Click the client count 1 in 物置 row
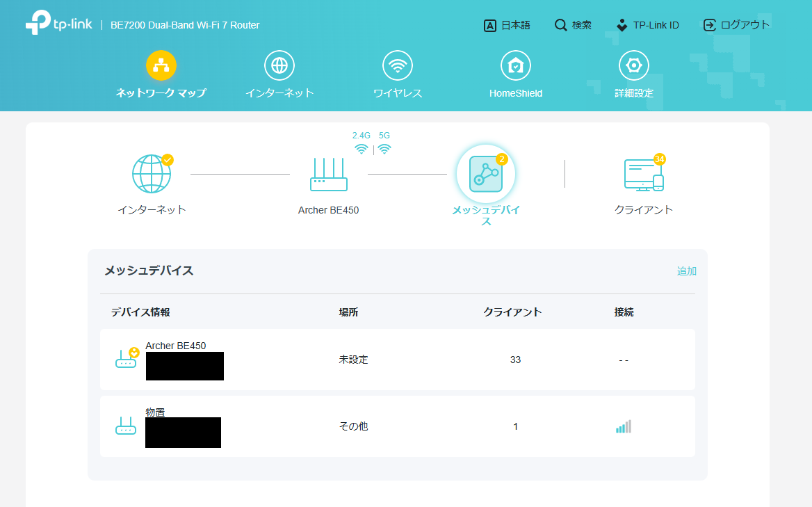The height and width of the screenshot is (507, 812). [x=515, y=427]
